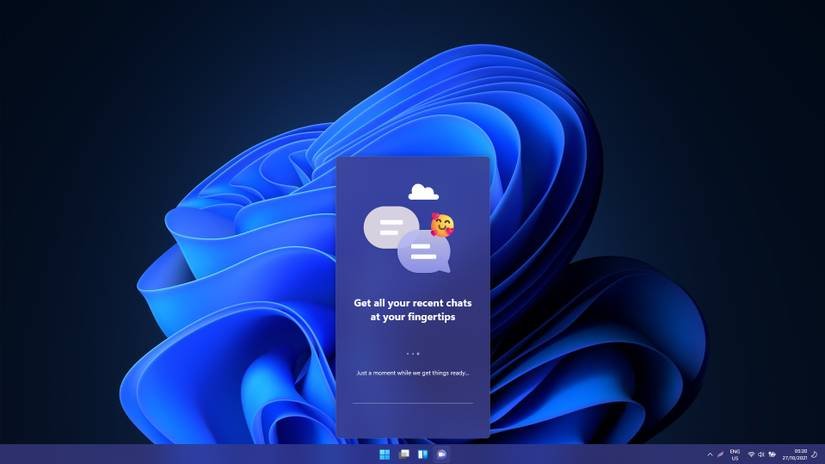Image resolution: width=825 pixels, height=464 pixels.
Task: Click the purple chat bubble graphic
Action: point(424,252)
